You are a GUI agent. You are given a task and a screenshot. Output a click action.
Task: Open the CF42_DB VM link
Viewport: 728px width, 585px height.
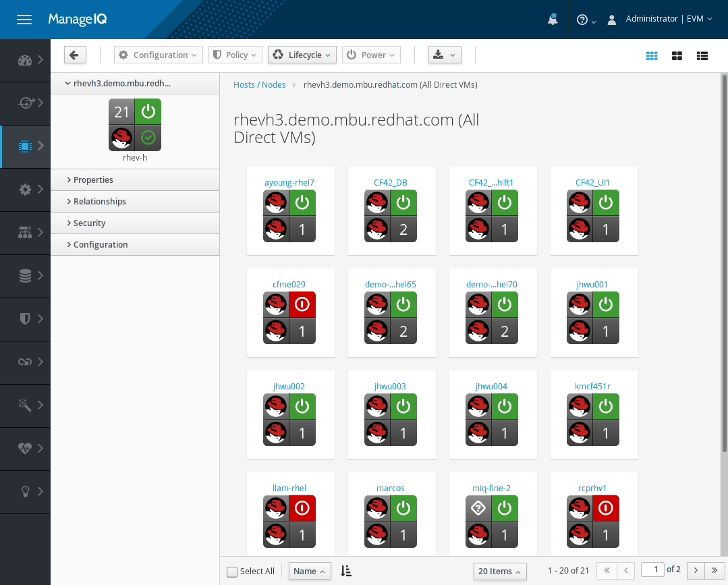click(391, 182)
